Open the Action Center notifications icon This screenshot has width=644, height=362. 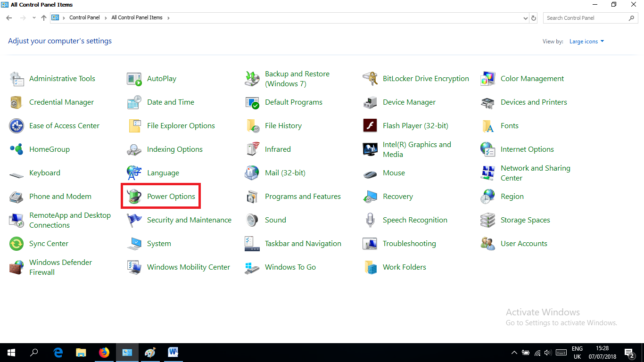coord(629,353)
